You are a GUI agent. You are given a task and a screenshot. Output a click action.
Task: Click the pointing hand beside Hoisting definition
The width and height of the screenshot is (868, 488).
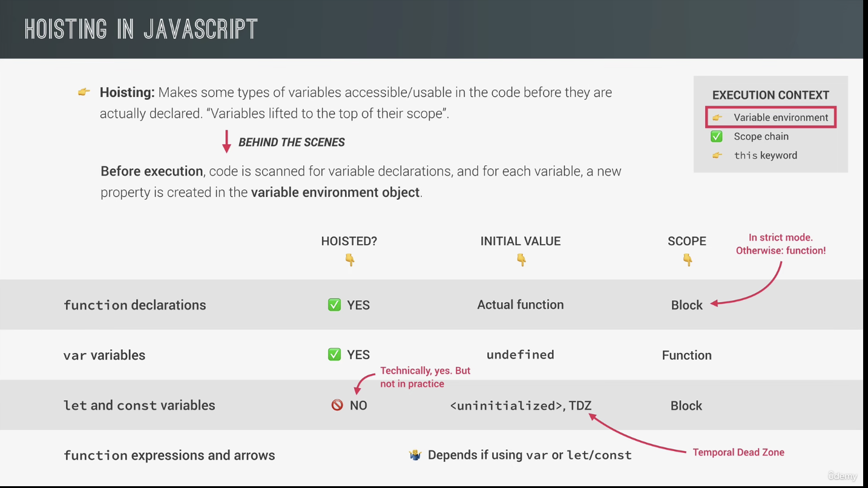point(84,92)
